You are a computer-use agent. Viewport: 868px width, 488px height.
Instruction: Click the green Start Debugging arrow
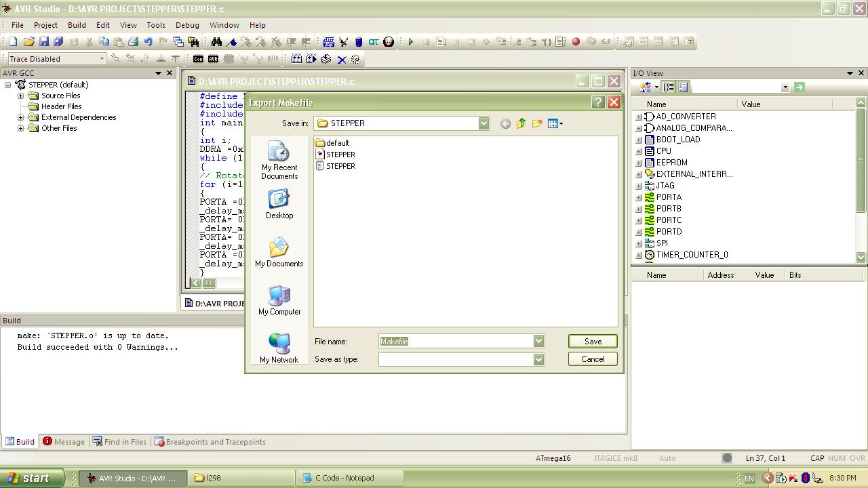(411, 41)
